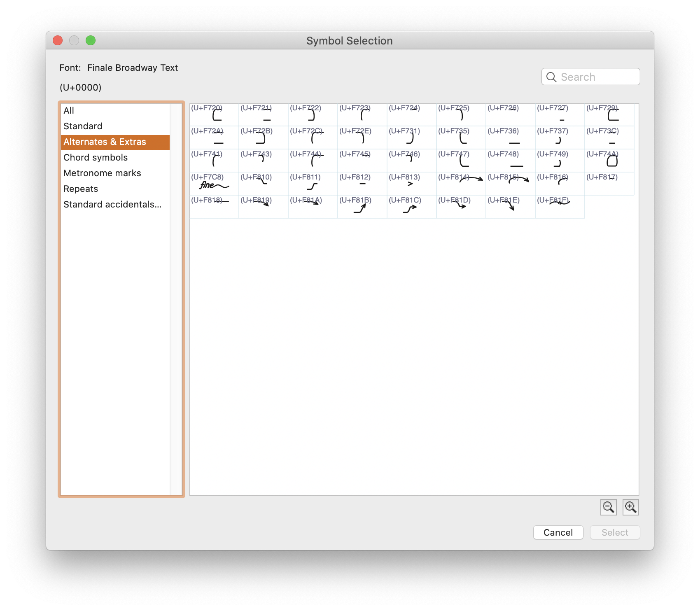Switch to the Standard category
The width and height of the screenshot is (700, 611).
tap(83, 126)
